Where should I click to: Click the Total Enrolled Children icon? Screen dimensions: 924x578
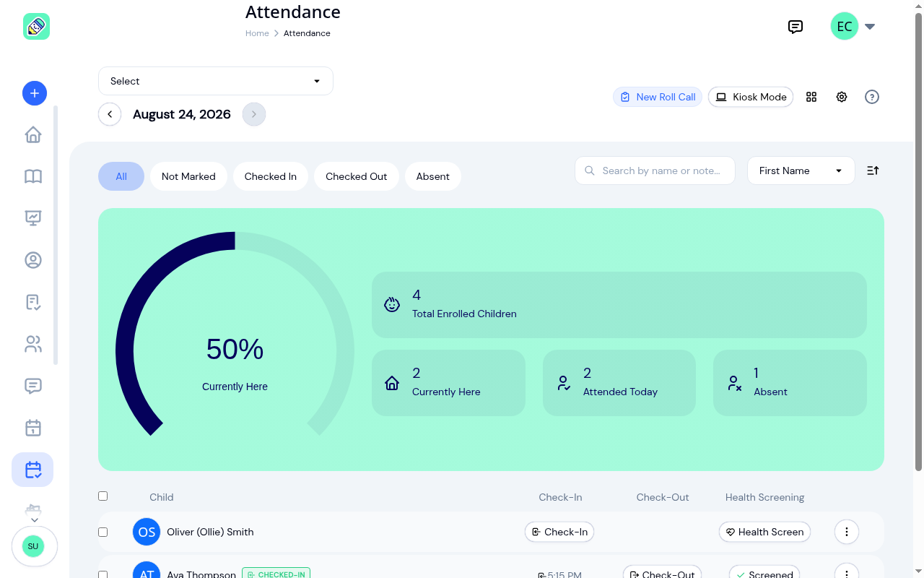(x=392, y=304)
